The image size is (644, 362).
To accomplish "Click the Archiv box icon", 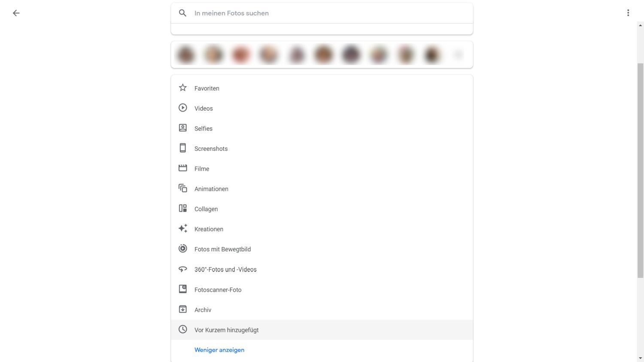I will pos(182,309).
